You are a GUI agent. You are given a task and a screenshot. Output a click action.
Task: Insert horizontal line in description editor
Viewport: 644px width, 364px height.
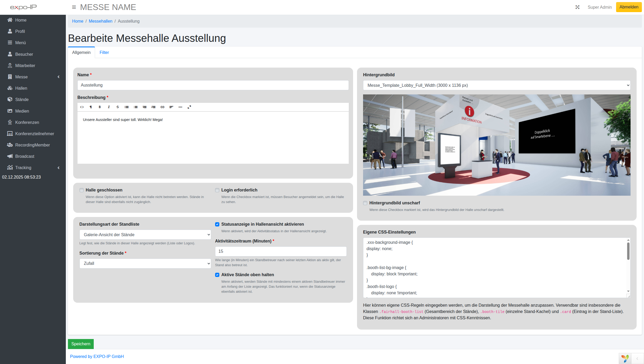coord(180,107)
